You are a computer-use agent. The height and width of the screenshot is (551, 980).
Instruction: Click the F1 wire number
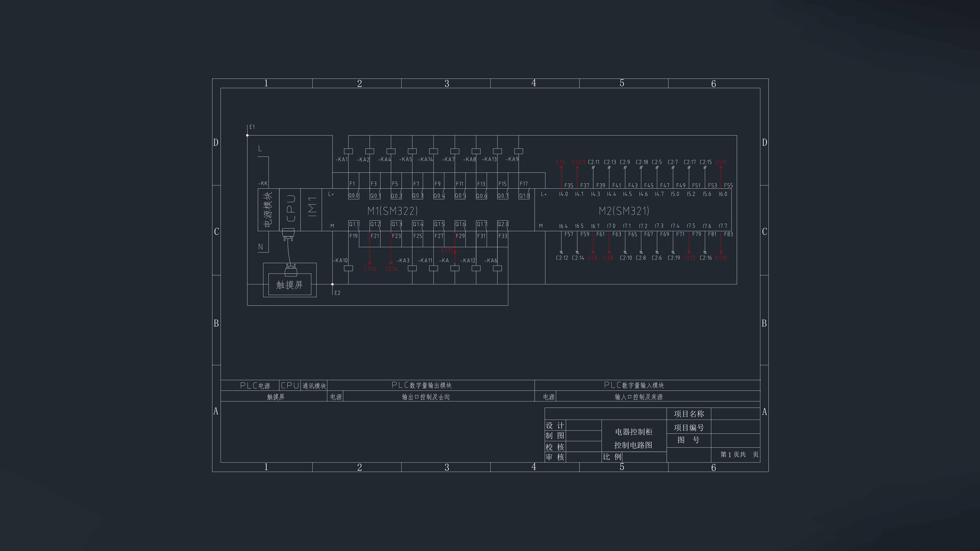pyautogui.click(x=352, y=184)
